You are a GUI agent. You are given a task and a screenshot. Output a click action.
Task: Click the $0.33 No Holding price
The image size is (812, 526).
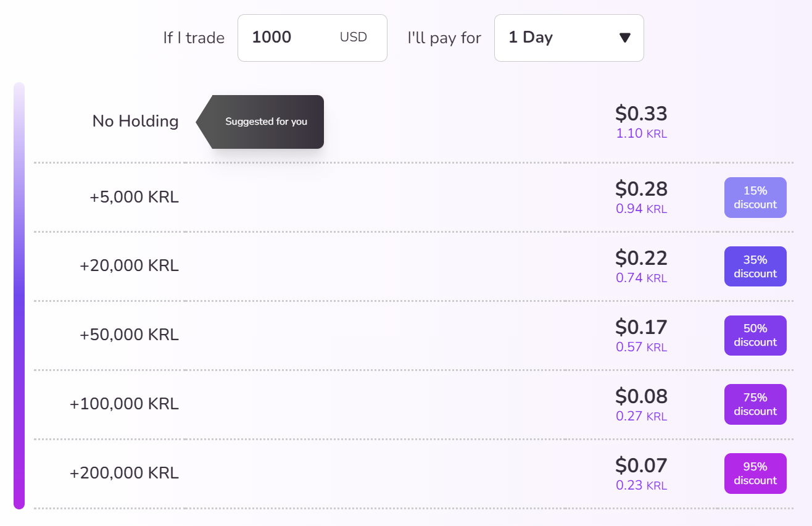[x=641, y=114]
